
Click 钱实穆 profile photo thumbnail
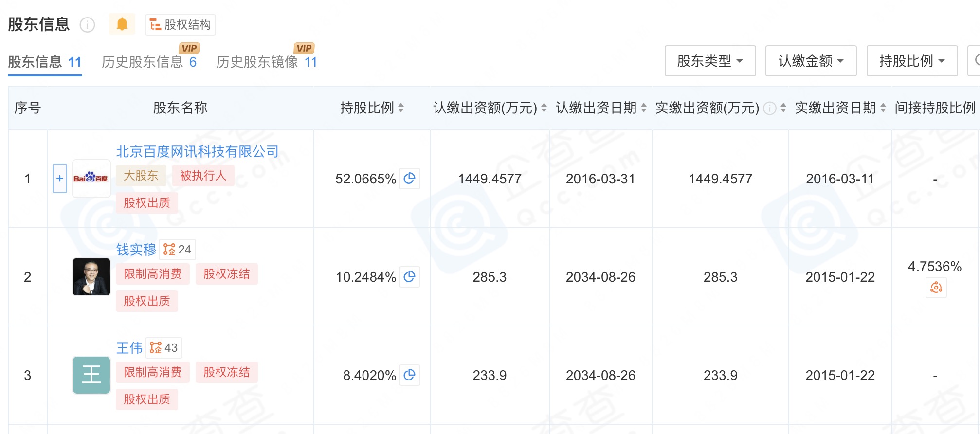[x=91, y=277]
